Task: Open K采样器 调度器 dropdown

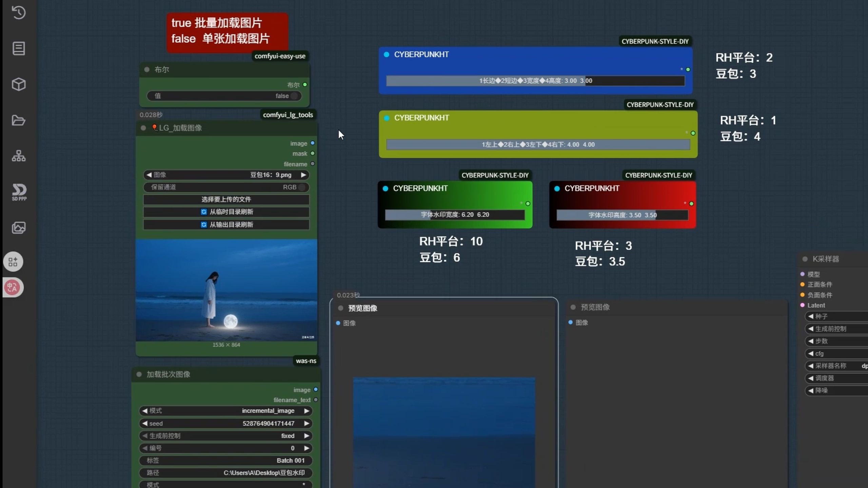Action: coord(836,378)
